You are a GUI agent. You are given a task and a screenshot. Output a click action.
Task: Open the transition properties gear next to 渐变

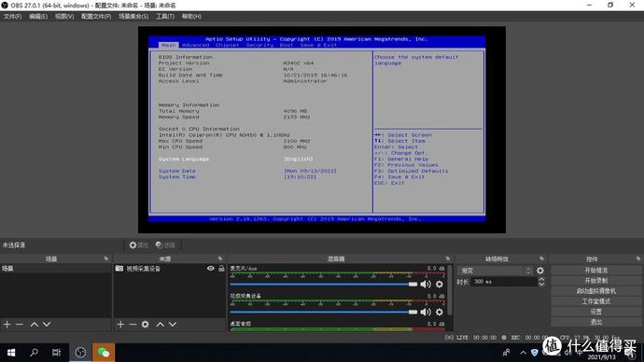click(x=540, y=271)
